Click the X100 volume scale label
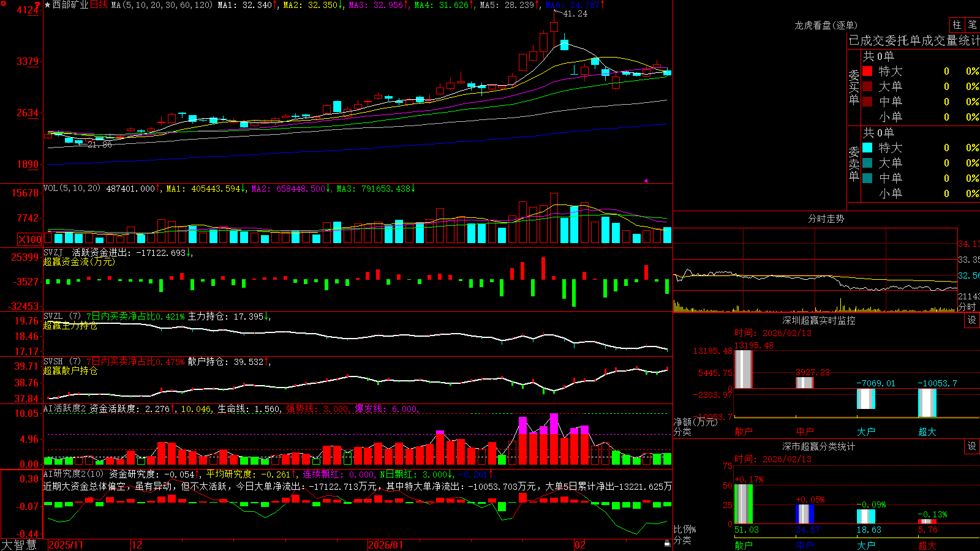 tap(30, 239)
